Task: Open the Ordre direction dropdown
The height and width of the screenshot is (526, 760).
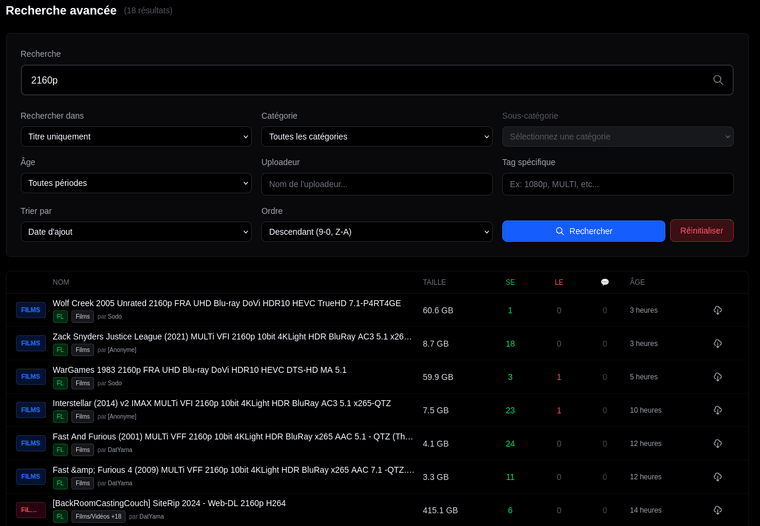Action: (376, 231)
